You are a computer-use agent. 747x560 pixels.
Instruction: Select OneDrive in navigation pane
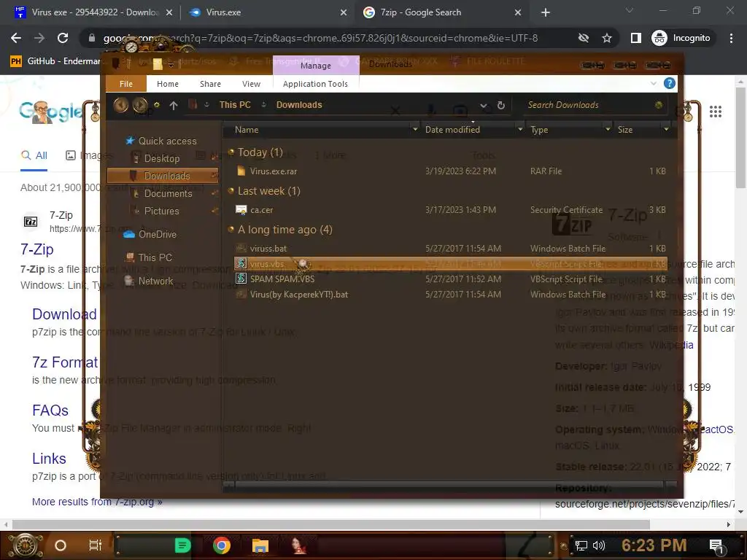150,234
